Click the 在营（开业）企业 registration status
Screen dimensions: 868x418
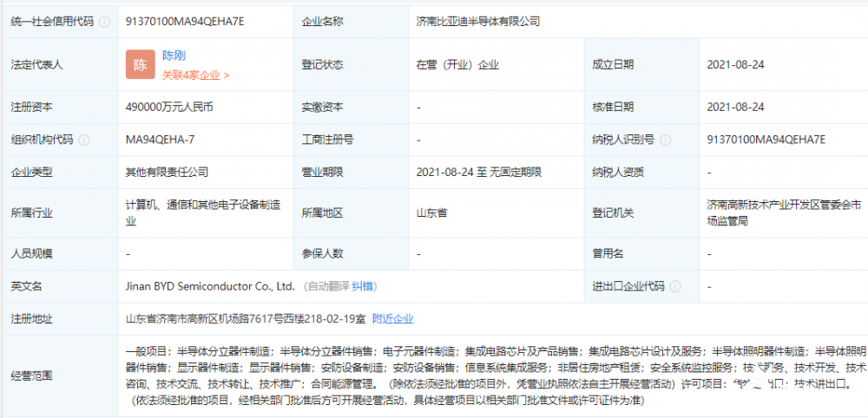(457, 65)
